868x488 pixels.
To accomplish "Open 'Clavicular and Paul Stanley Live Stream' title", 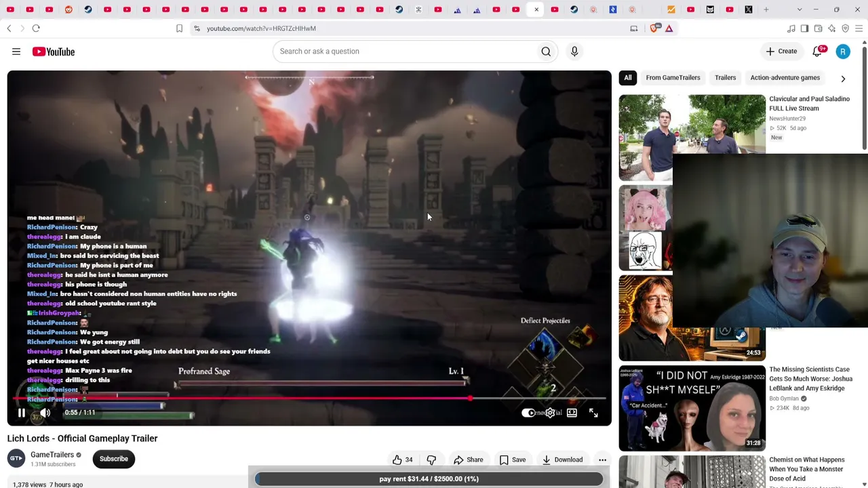I will point(809,104).
